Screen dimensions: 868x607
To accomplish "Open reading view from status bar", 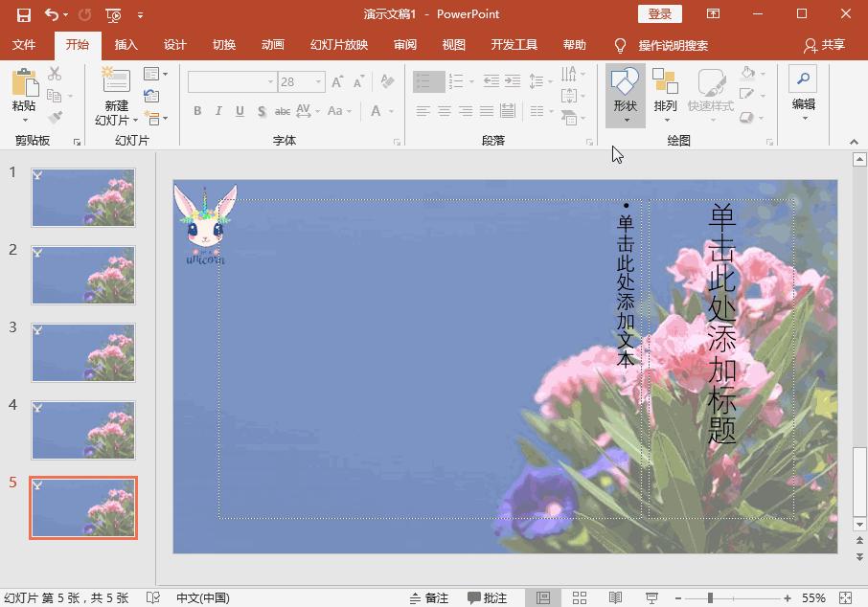I will 615,597.
